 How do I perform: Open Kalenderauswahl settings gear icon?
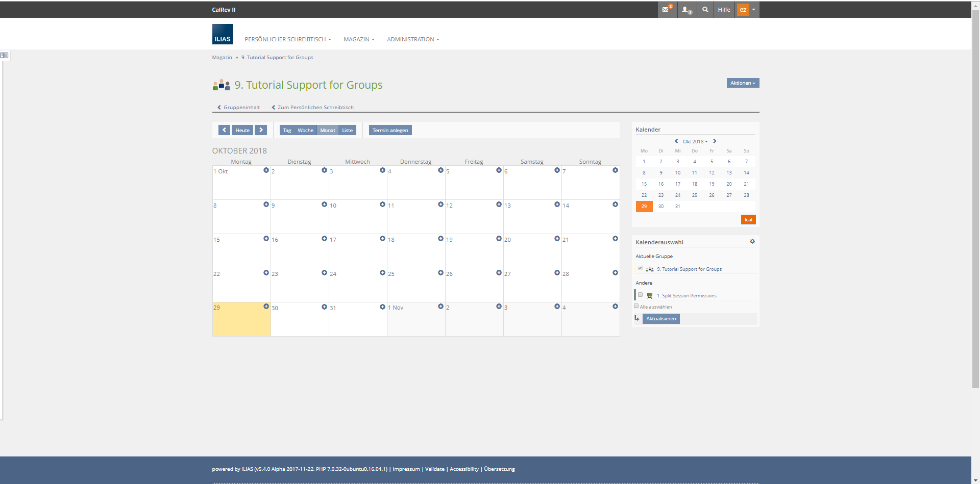pyautogui.click(x=752, y=242)
